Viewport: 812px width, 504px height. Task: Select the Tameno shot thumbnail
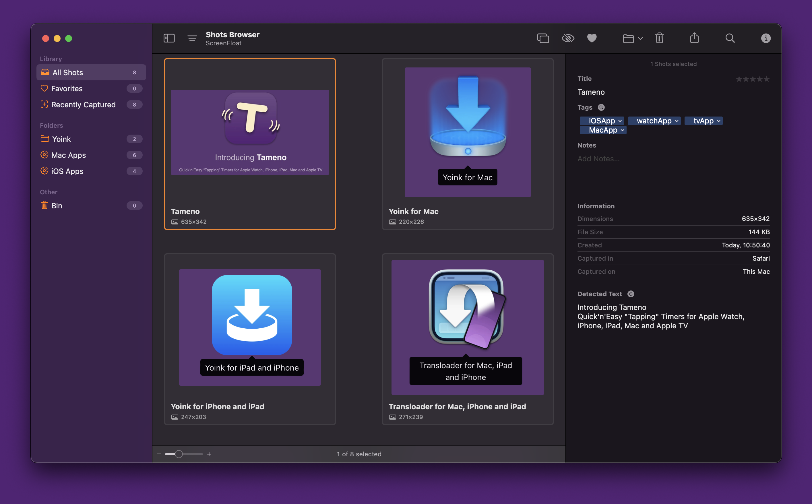pyautogui.click(x=250, y=132)
